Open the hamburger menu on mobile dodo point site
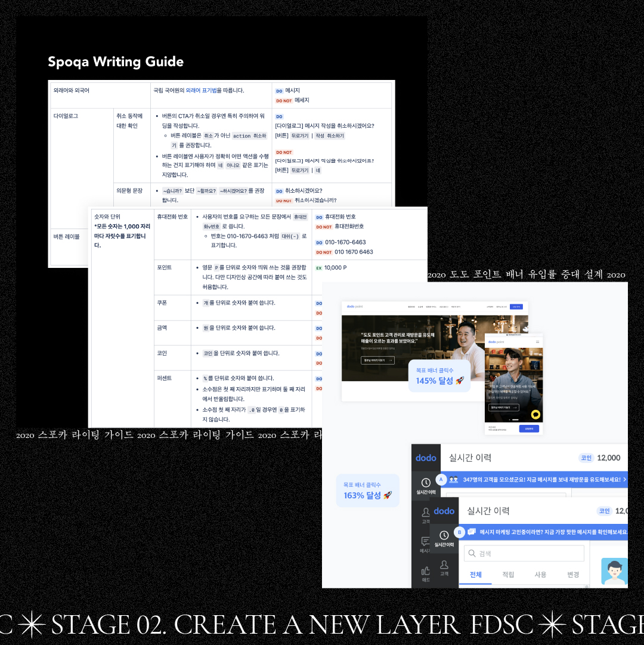The width and height of the screenshot is (644, 645). click(537, 342)
